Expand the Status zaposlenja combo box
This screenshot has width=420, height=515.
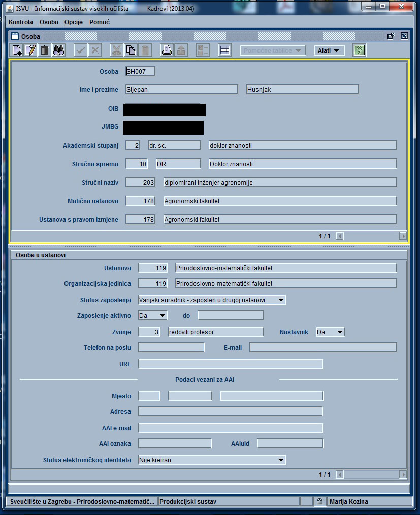(x=281, y=300)
